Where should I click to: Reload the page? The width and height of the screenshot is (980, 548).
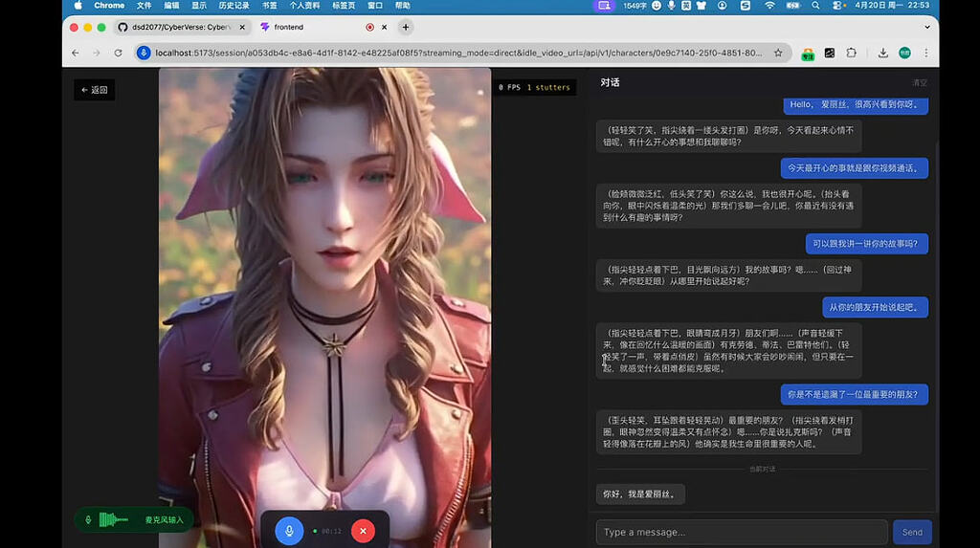(x=118, y=54)
